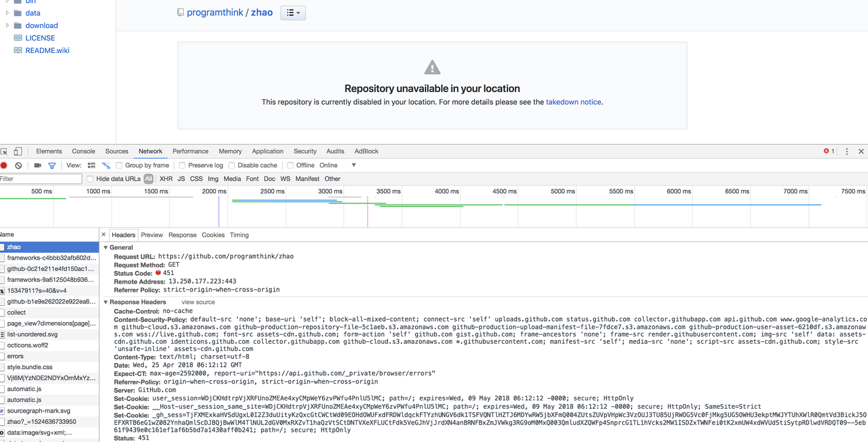The image size is (868, 442).
Task: Select the errors request row
Action: pyautogui.click(x=49, y=356)
